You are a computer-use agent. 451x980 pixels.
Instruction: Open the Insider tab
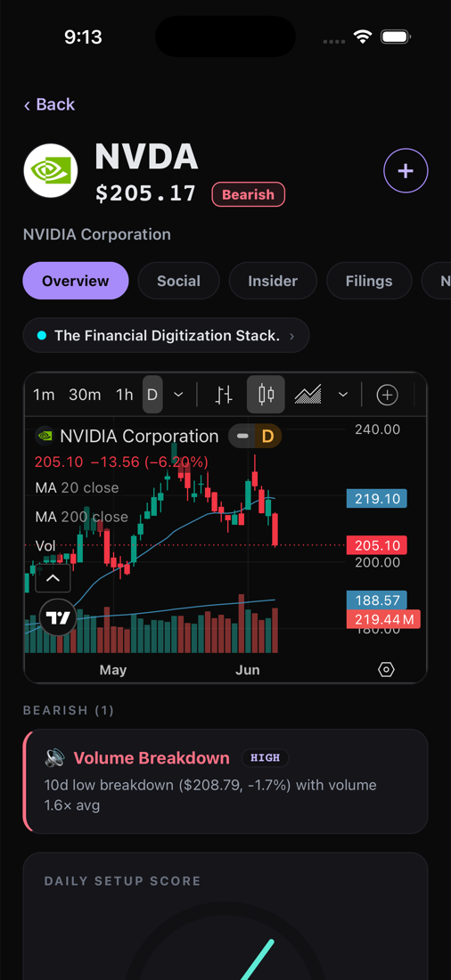(273, 281)
